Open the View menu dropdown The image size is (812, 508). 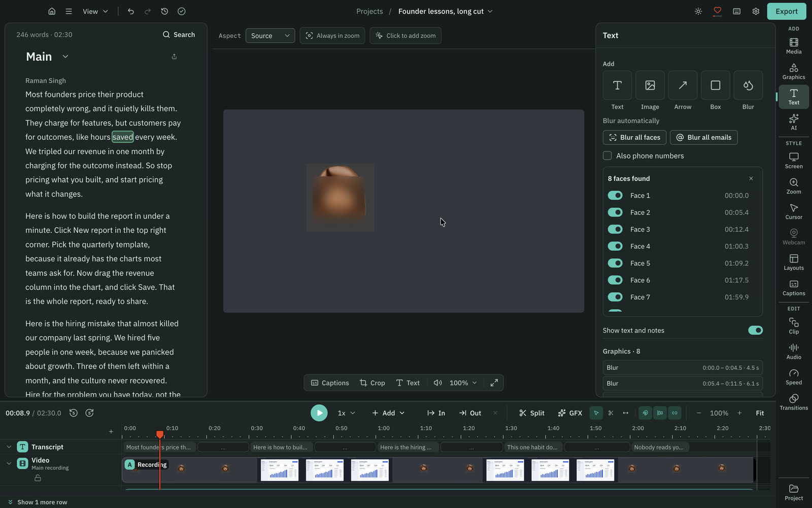coord(95,11)
